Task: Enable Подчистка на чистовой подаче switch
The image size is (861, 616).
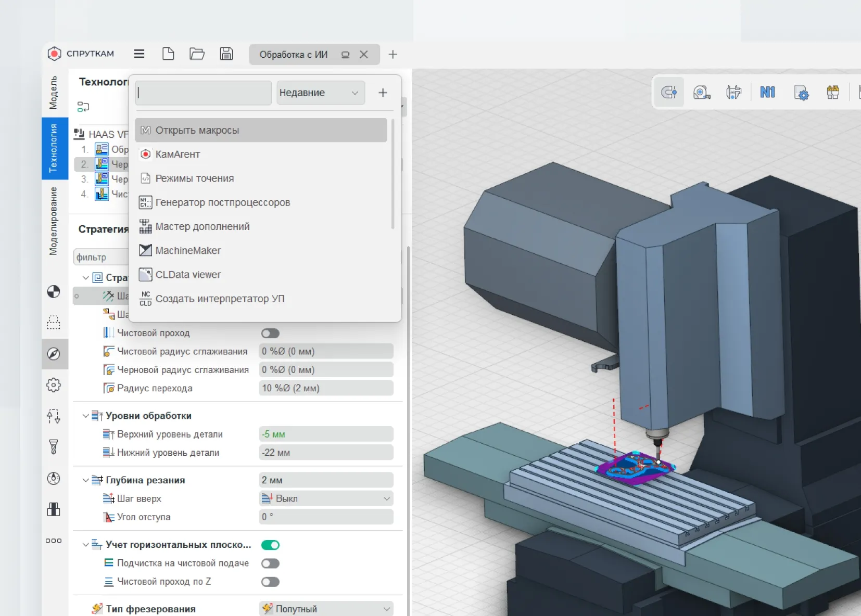Action: pos(270,563)
